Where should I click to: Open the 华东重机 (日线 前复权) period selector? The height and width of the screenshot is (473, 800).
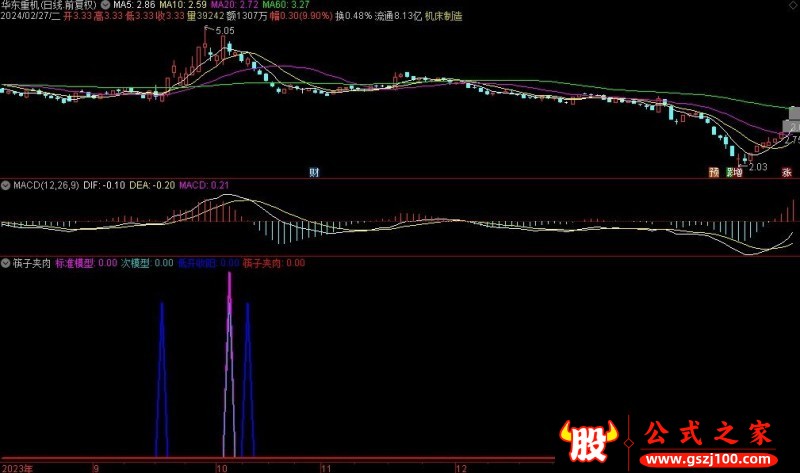50,5
